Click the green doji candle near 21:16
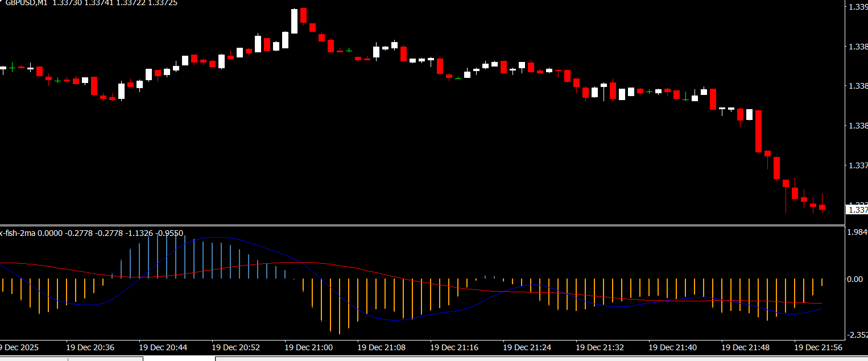The width and height of the screenshot is (868, 361). pyautogui.click(x=458, y=78)
